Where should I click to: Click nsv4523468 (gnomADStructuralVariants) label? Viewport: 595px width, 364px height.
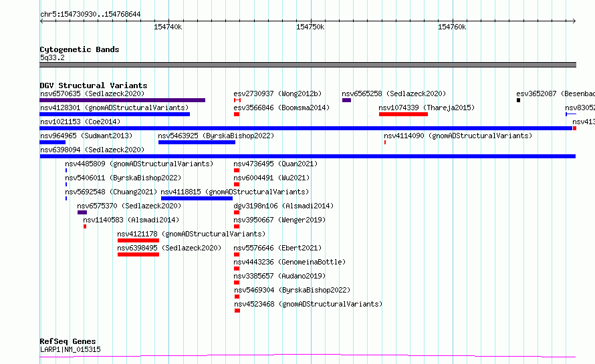tap(308, 304)
